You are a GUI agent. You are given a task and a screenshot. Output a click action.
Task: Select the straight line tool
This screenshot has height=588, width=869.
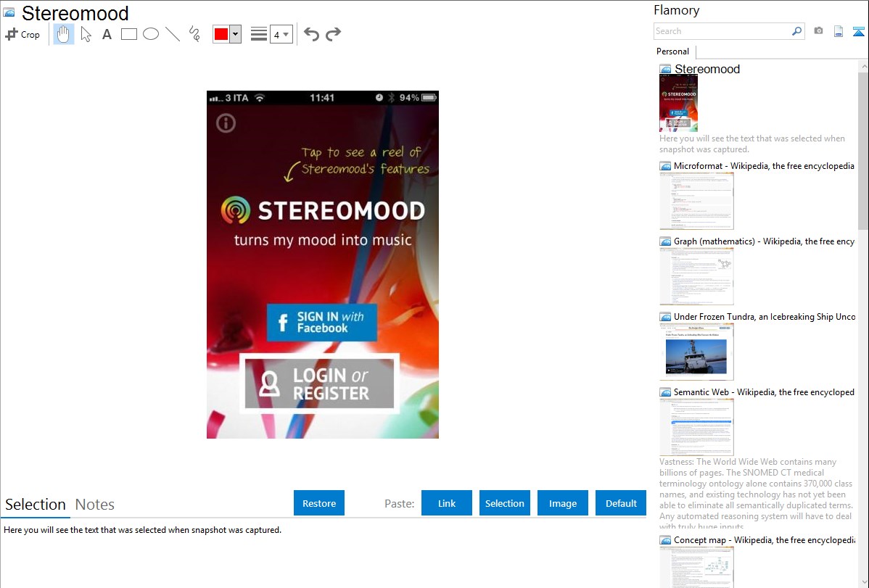point(173,34)
